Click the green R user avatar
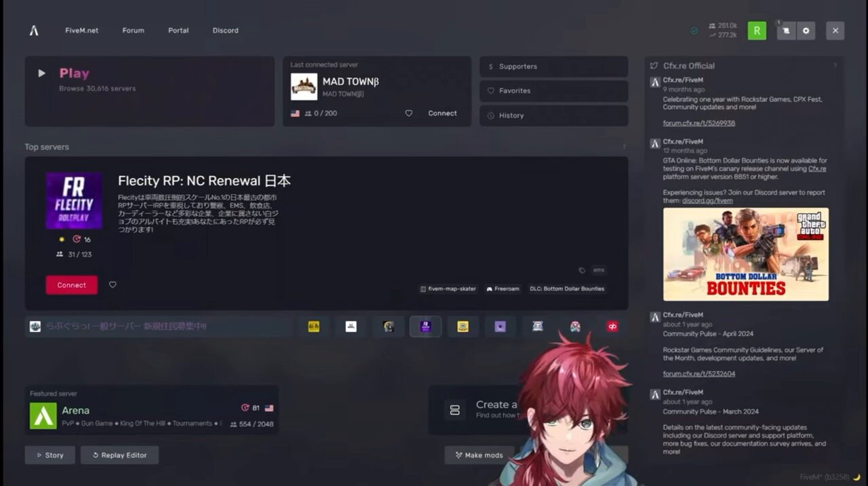This screenshot has height=486, width=868. (x=757, y=31)
